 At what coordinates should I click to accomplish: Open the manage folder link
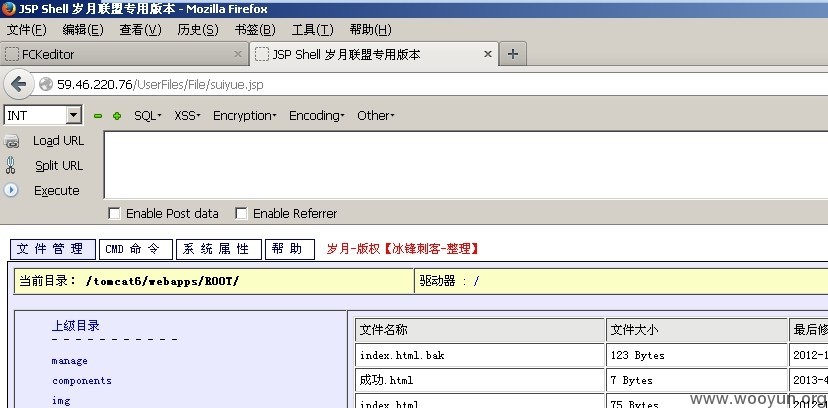tap(70, 361)
